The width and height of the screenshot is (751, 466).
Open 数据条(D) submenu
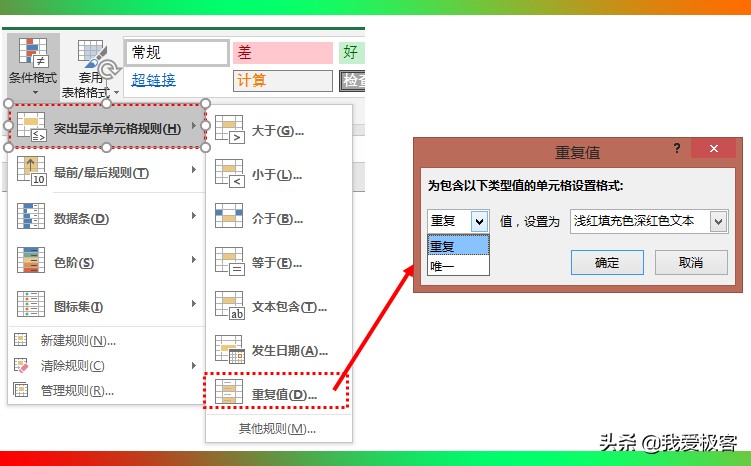click(x=107, y=216)
